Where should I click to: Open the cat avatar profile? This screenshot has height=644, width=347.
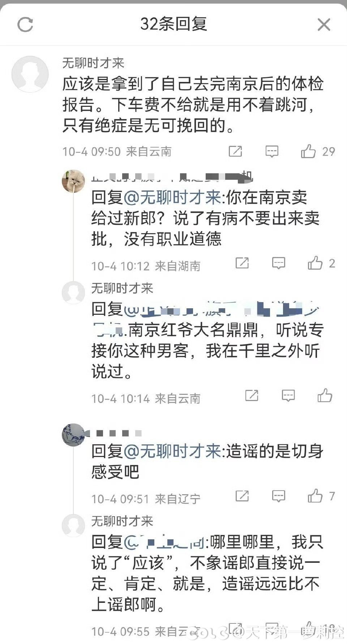(x=73, y=181)
